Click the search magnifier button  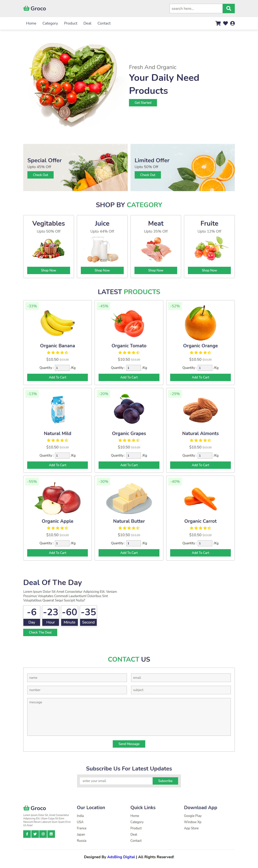point(228,8)
